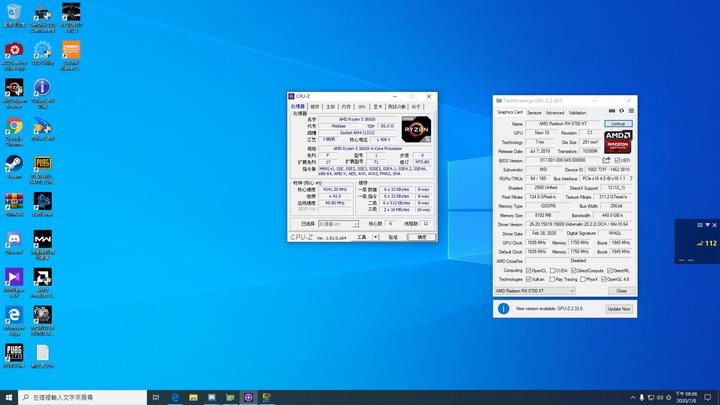Image resolution: width=720 pixels, height=405 pixels.
Task: Click the CPU-Z 工具 tools button
Action: point(362,237)
